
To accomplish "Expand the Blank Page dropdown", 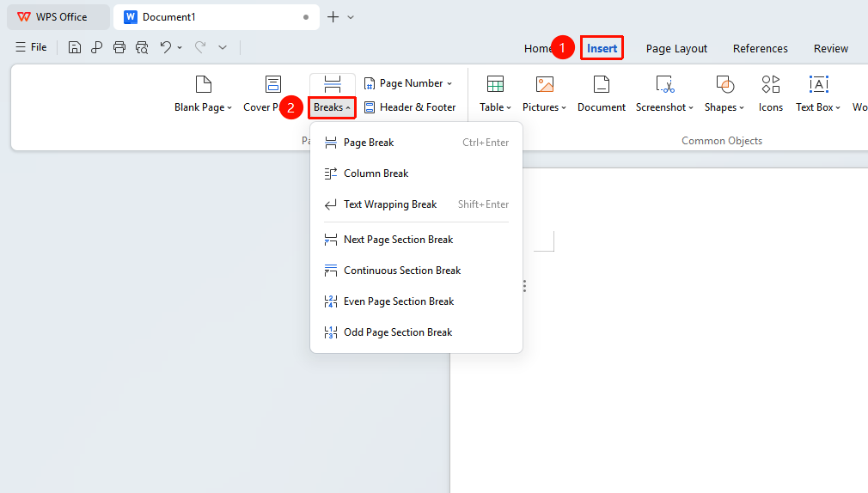I will (x=229, y=108).
